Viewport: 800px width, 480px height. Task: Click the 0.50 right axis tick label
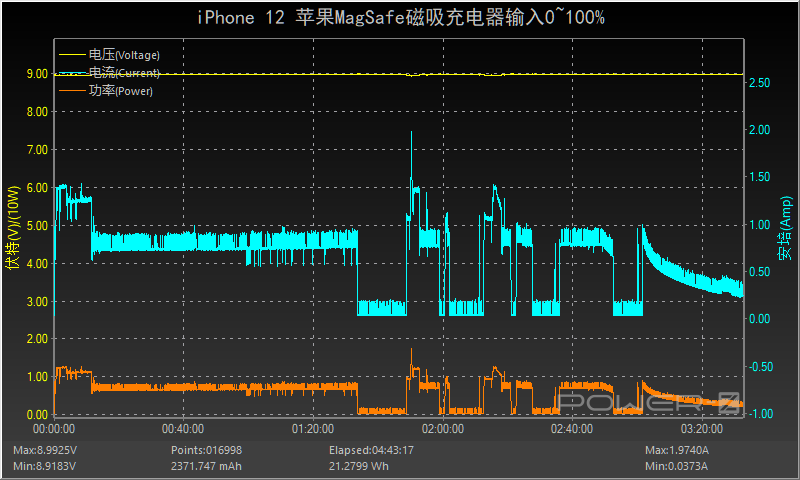point(760,271)
